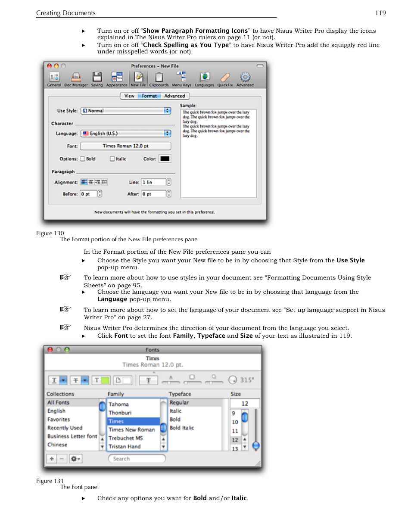Image resolution: width=411 pixels, height=532 pixels.
Task: Select the New File preferences icon
Action: tap(138, 79)
